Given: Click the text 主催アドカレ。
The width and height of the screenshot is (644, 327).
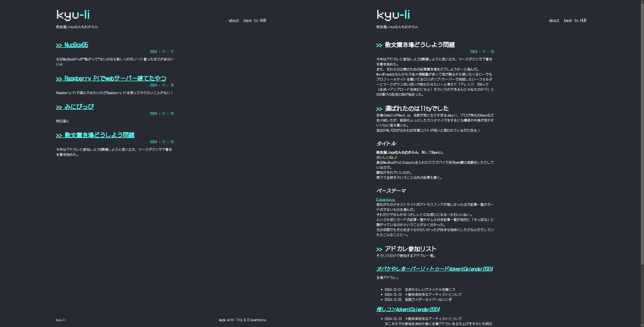Looking at the screenshot, I should tap(388, 277).
